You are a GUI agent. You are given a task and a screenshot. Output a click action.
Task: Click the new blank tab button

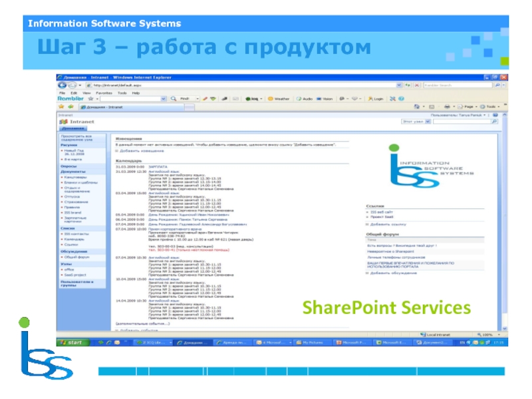pos(190,107)
